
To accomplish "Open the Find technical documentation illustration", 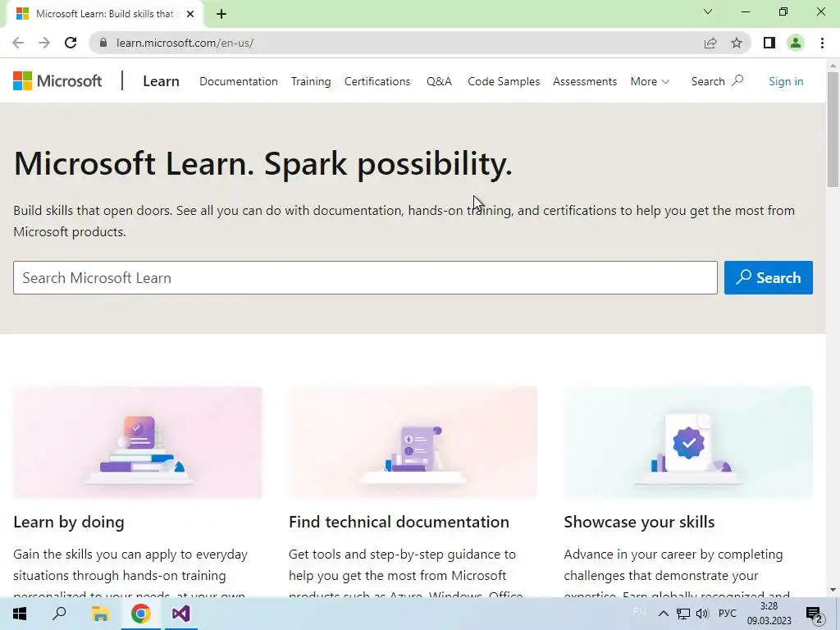I will 413,442.
